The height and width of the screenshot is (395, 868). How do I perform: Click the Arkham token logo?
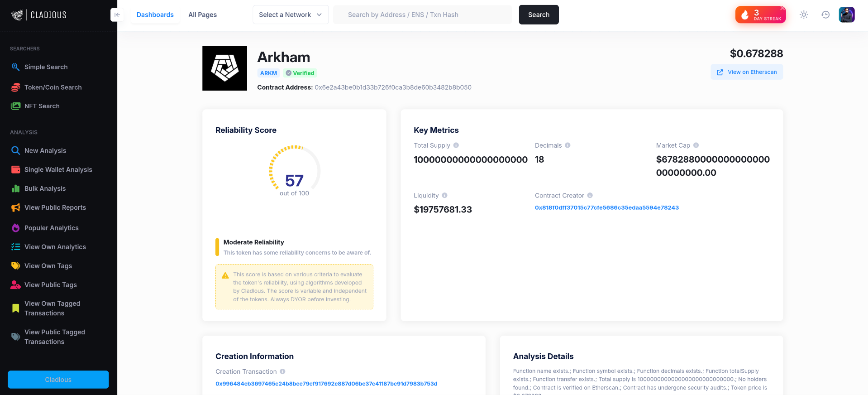pos(224,68)
